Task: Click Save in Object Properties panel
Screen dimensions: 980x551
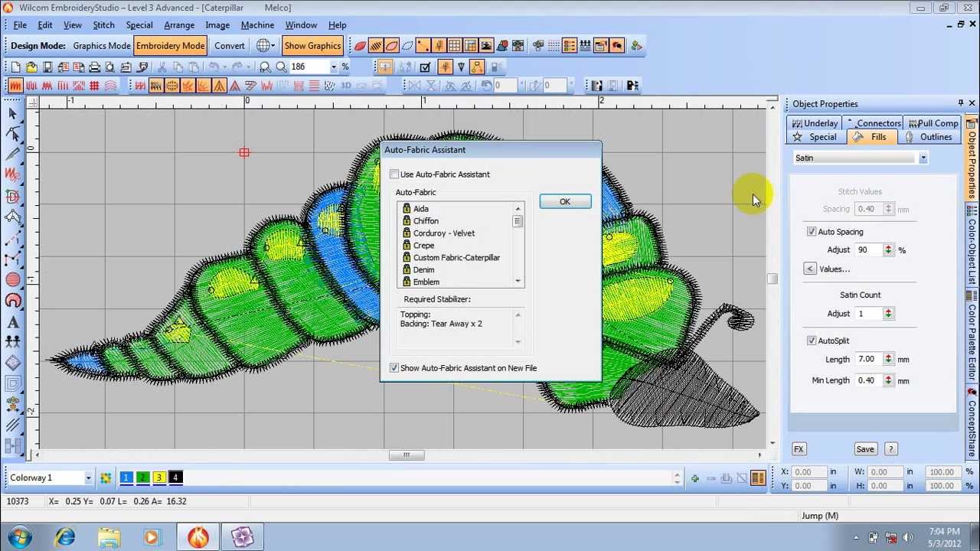Action: [x=865, y=449]
